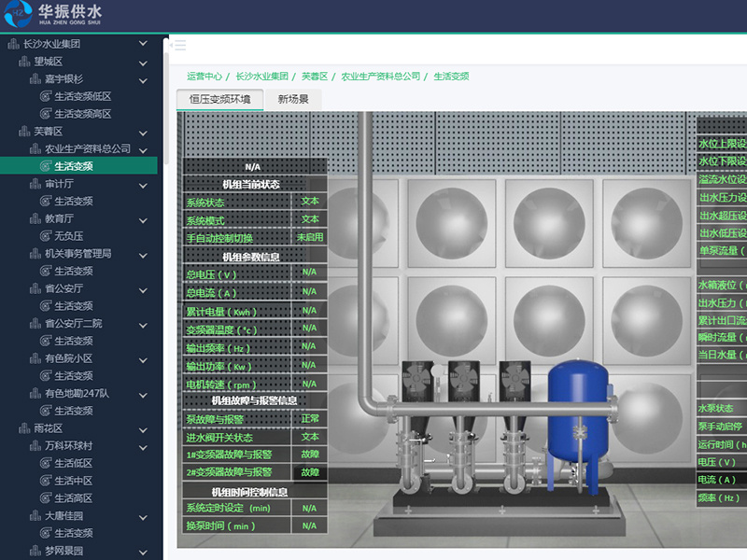The height and width of the screenshot is (560, 747).
Task: Click the building icon for 机关事务管理局
Action: [35, 254]
